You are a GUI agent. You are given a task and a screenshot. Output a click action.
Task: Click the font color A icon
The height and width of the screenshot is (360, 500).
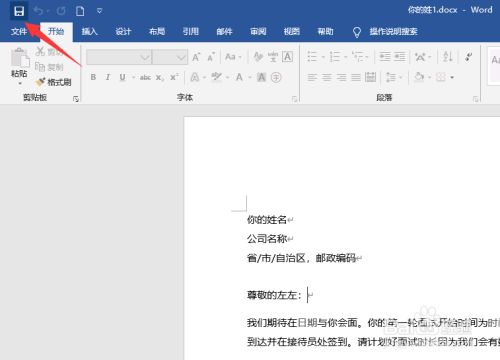(x=239, y=77)
